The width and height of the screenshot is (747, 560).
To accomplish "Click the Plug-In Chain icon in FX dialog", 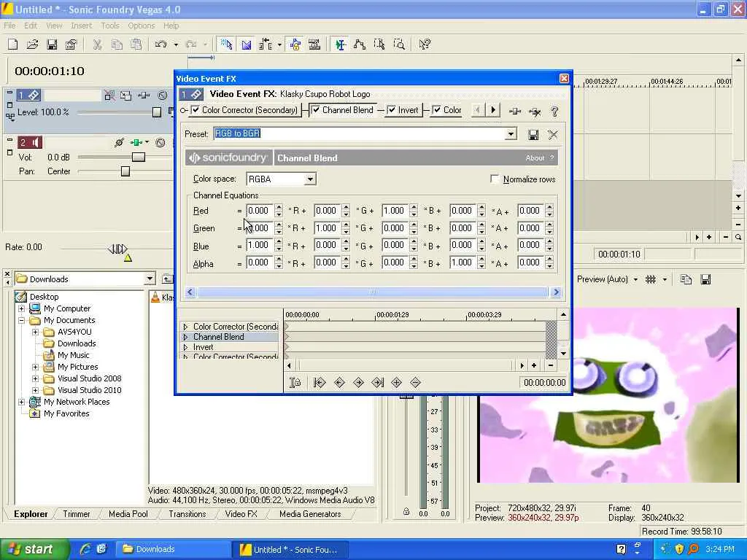I will 515,112.
